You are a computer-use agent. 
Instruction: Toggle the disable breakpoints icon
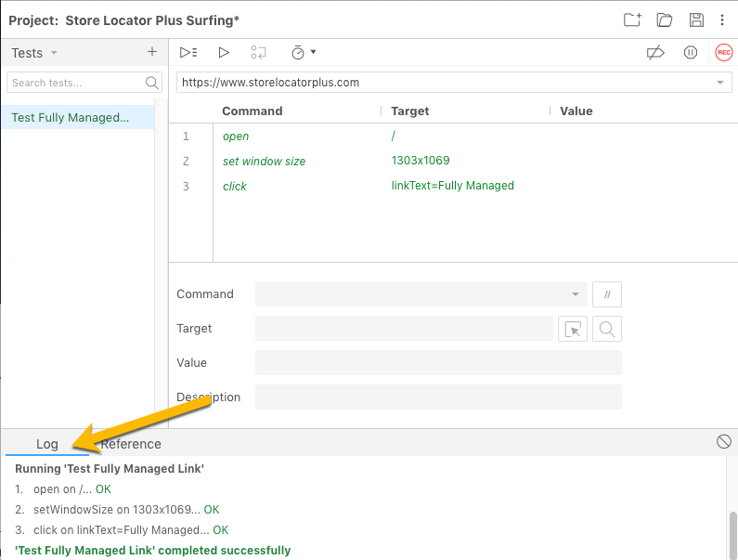coord(655,53)
